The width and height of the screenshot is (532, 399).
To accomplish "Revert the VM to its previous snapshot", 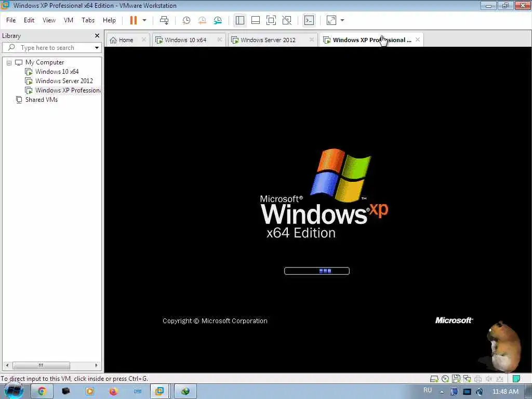I will click(202, 20).
